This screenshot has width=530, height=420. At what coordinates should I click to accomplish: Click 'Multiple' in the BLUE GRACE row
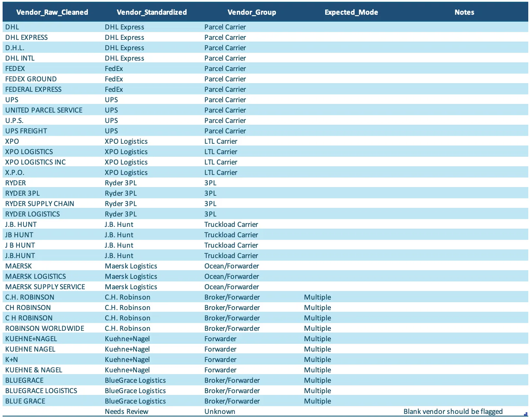coord(317,401)
